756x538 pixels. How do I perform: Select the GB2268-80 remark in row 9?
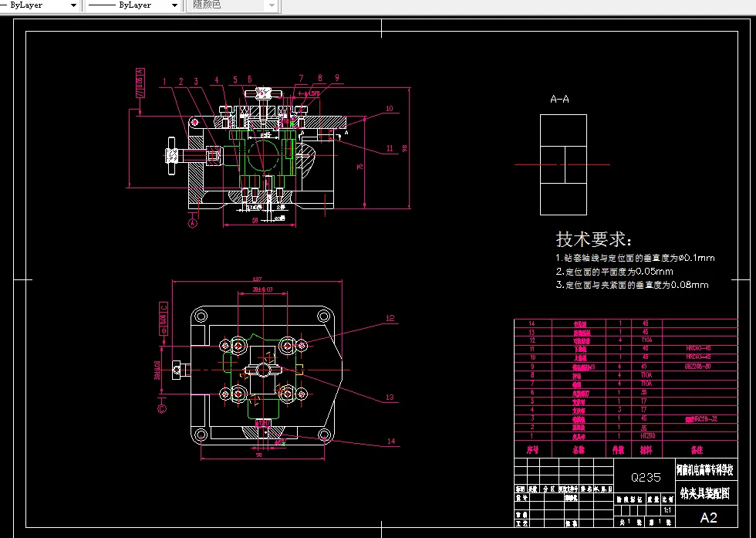point(697,366)
